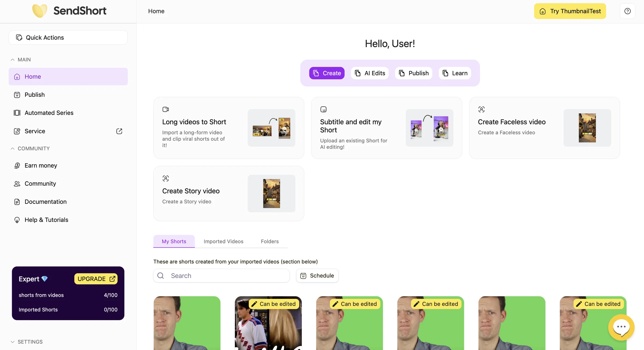Select the Publish option in top pill bar

point(414,73)
